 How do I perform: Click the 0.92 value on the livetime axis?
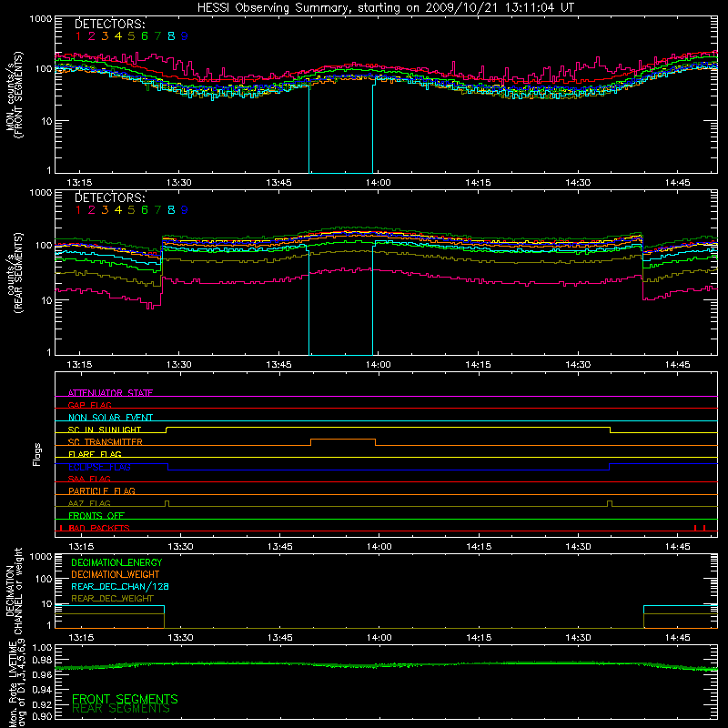click(42, 704)
